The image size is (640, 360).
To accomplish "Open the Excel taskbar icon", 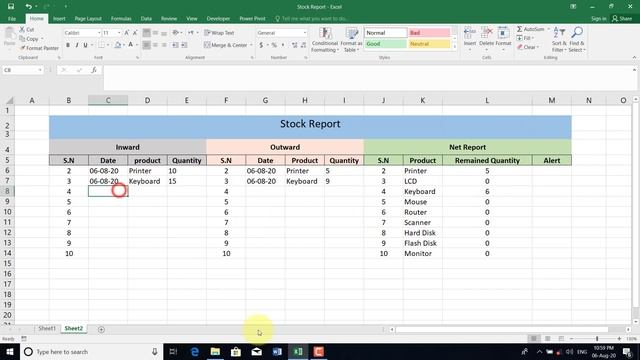I will click(x=298, y=351).
